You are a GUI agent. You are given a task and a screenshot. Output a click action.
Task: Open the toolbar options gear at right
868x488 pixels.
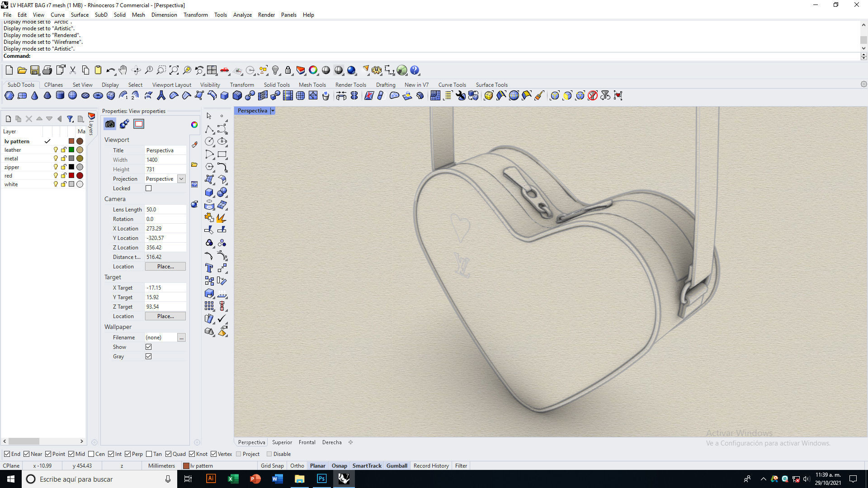(x=863, y=84)
